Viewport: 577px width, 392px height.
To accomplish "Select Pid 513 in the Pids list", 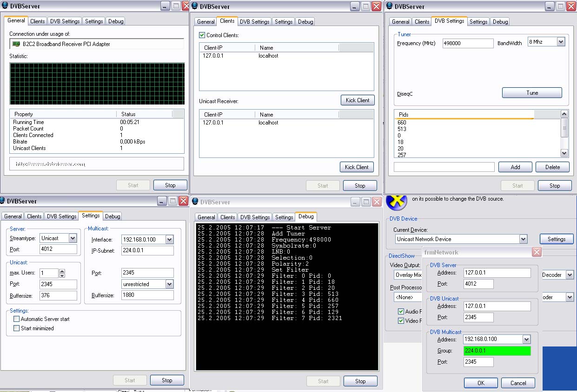I will pos(402,129).
